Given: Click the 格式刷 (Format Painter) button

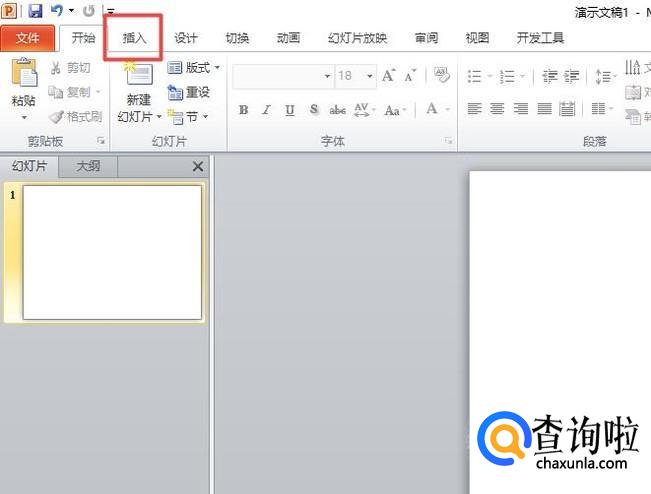Looking at the screenshot, I should (x=75, y=117).
